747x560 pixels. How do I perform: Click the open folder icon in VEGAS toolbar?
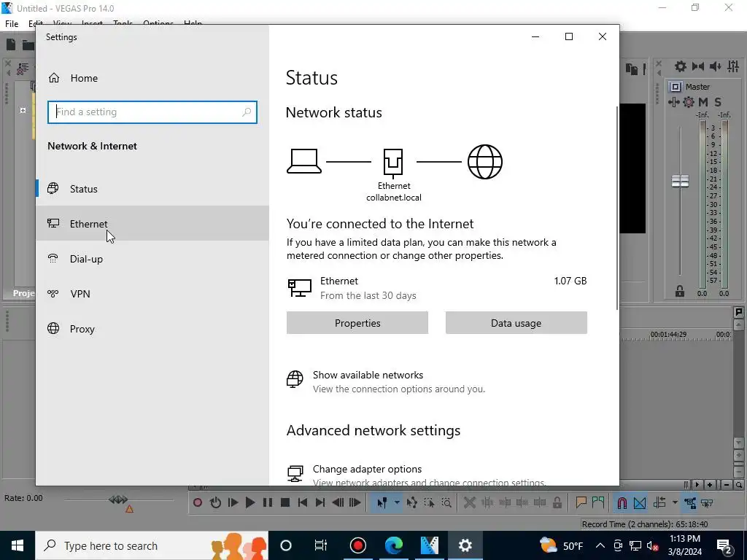click(x=28, y=44)
